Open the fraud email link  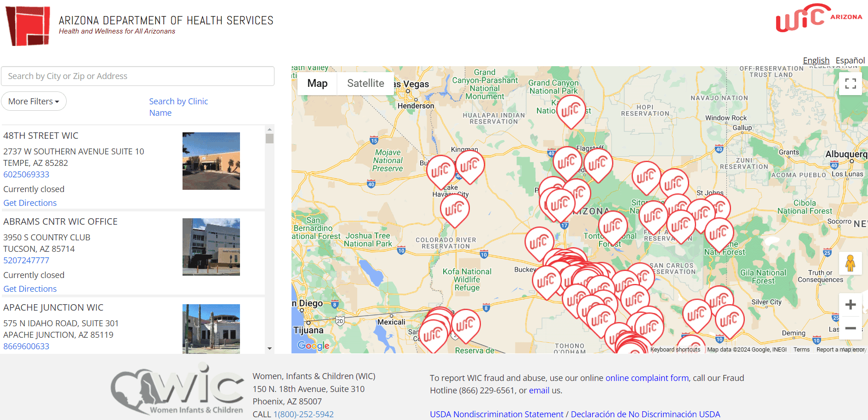point(539,391)
